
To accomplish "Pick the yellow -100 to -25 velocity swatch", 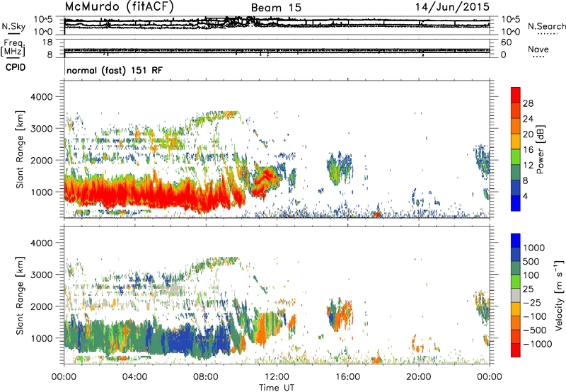I will [x=516, y=309].
